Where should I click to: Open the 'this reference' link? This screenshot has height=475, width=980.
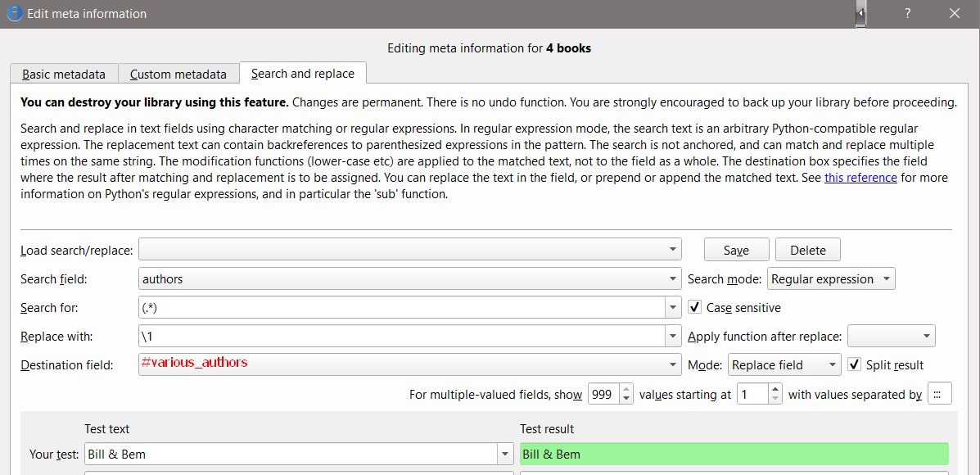point(860,178)
